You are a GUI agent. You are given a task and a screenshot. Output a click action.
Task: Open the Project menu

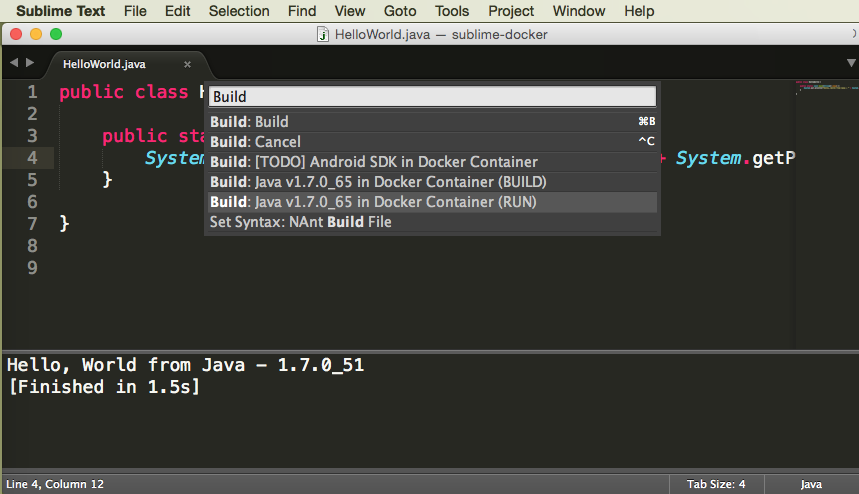tap(511, 11)
